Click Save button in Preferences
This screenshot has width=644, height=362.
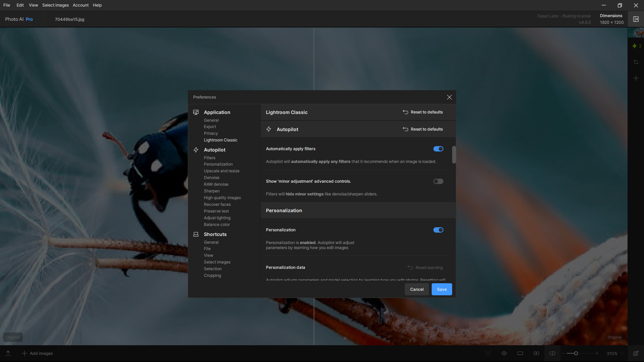[x=442, y=289]
